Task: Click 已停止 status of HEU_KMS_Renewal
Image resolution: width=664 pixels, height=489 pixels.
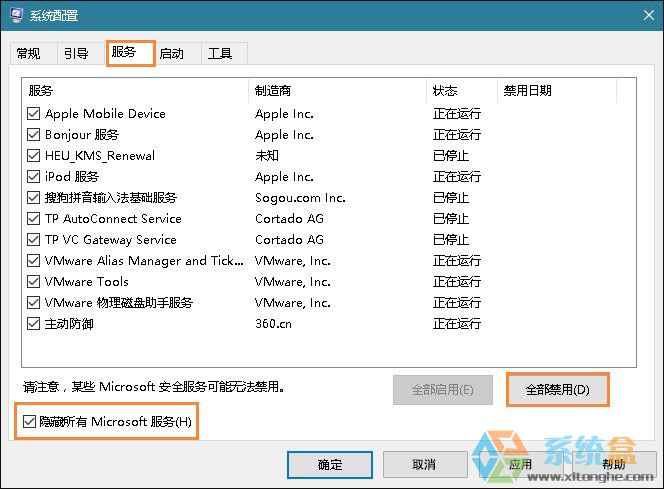Action: [x=451, y=156]
